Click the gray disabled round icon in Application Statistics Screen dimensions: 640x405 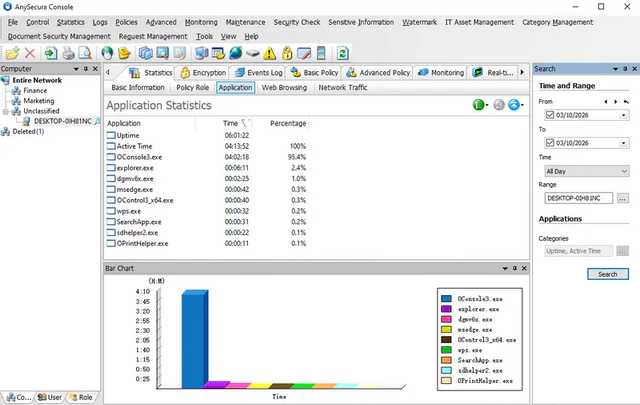[499, 105]
